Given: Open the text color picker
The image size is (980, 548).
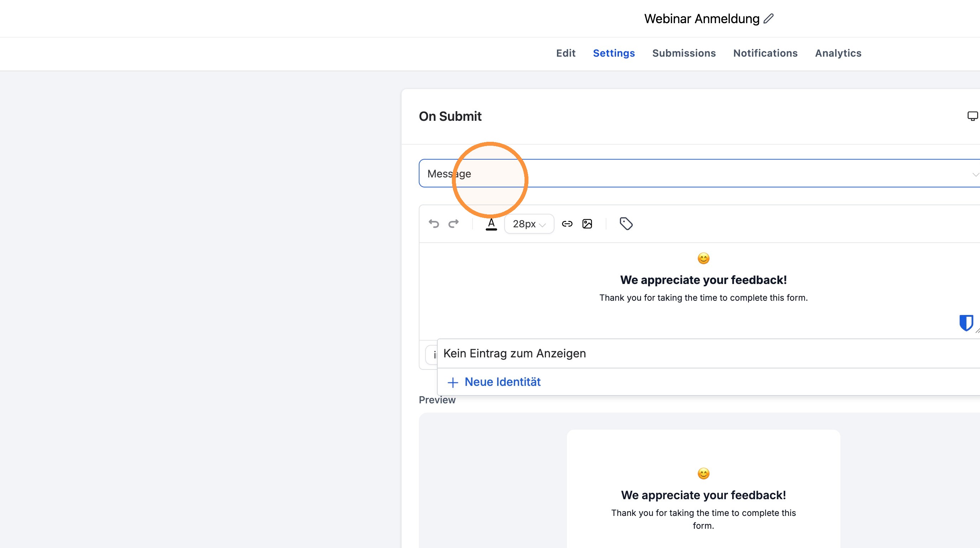Looking at the screenshot, I should [x=491, y=224].
